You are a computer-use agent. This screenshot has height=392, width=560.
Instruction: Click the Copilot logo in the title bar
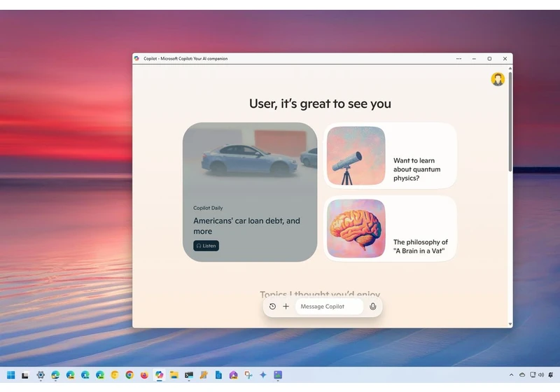click(x=136, y=59)
